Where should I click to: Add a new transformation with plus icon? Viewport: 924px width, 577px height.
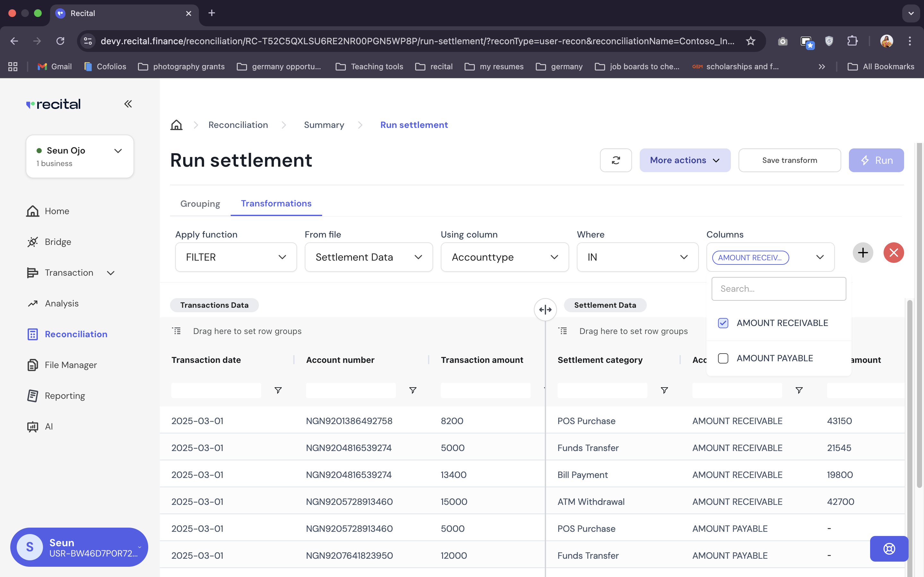[x=862, y=253]
